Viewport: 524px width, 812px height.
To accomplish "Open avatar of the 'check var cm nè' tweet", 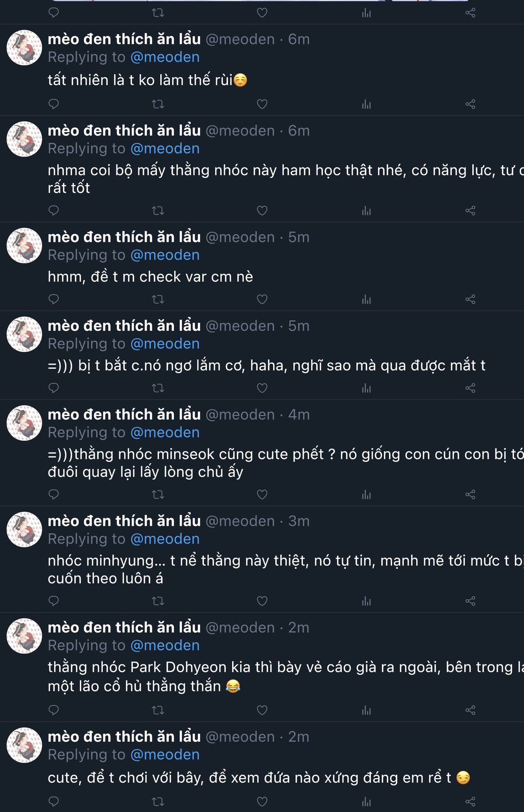I will [x=24, y=246].
